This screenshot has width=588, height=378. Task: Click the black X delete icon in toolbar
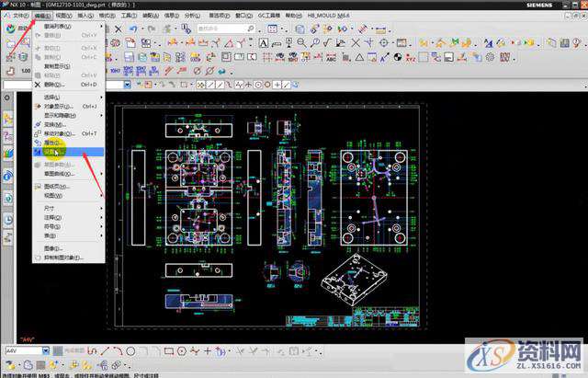tap(119, 29)
